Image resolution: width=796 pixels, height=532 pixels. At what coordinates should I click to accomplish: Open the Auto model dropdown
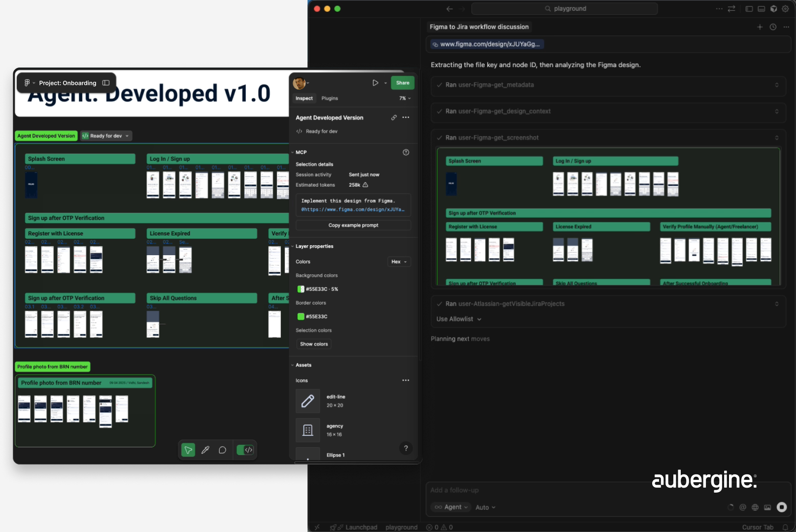486,507
